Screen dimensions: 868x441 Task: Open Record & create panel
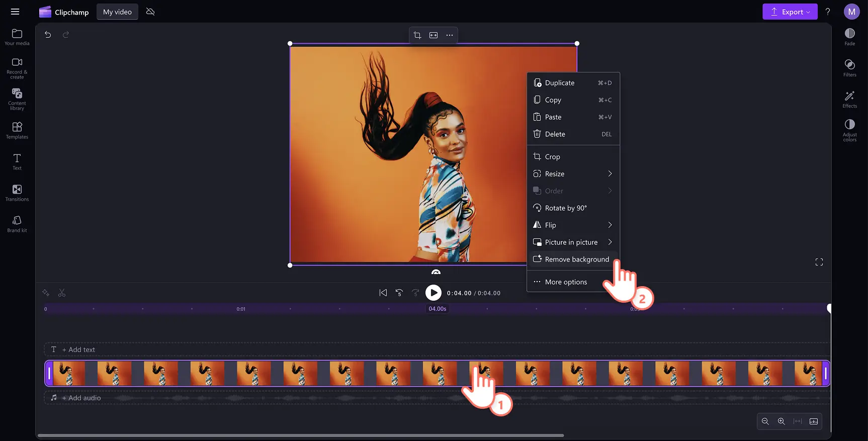[x=17, y=68]
